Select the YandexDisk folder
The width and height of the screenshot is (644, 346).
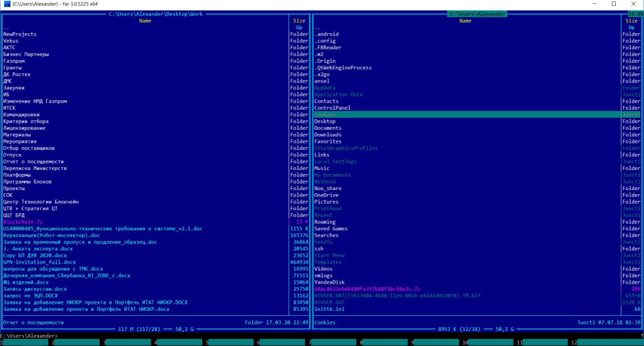pos(329,282)
